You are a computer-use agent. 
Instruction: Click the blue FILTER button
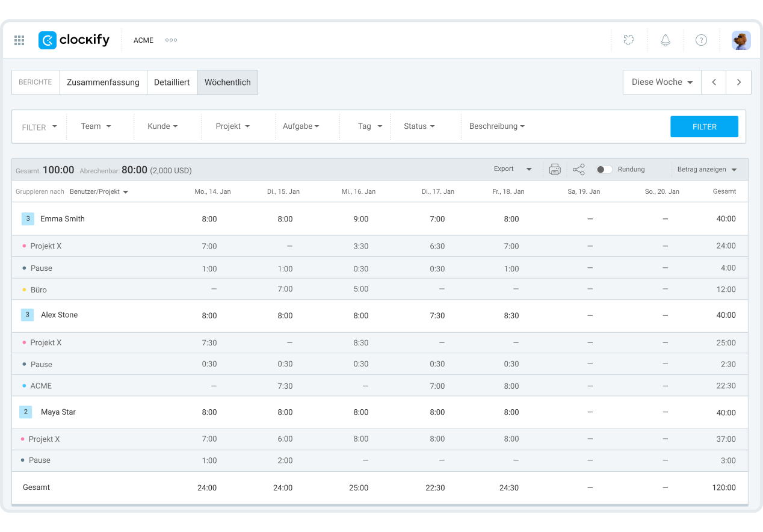pos(704,127)
